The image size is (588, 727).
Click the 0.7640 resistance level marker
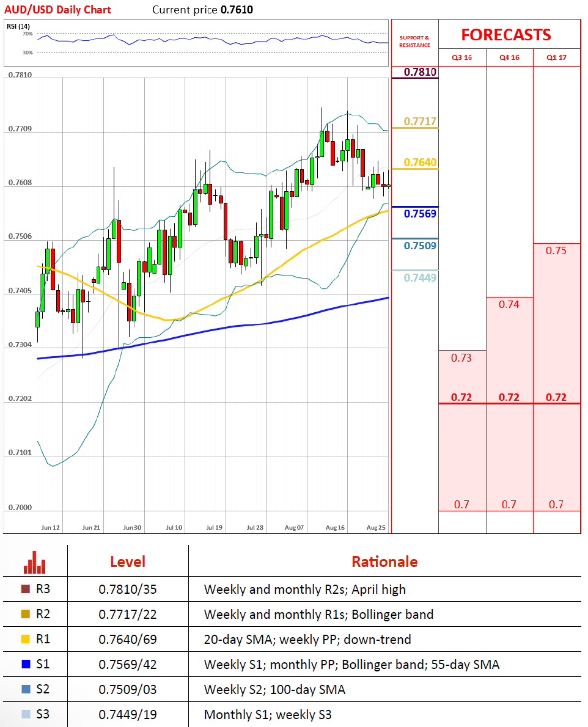tap(420, 163)
